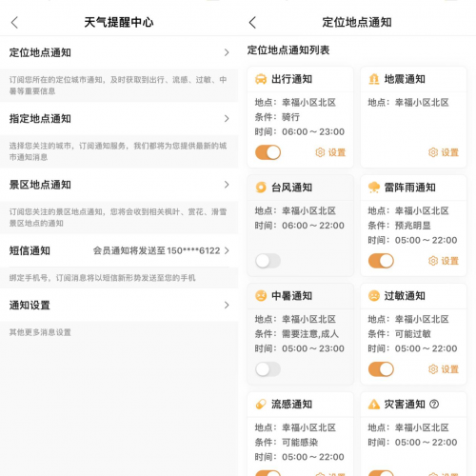Open 指定地点通知 with its chevron arrow

pos(227,119)
